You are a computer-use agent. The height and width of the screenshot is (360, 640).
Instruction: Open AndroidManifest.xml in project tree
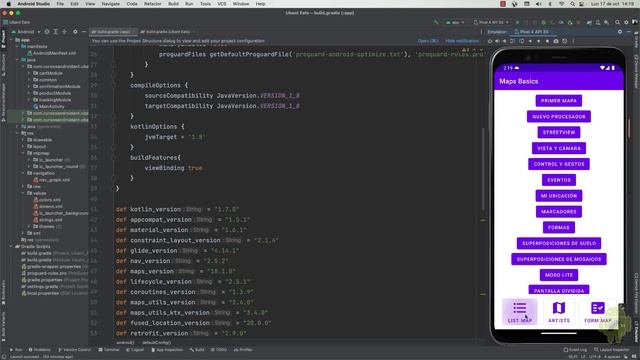click(x=51, y=53)
